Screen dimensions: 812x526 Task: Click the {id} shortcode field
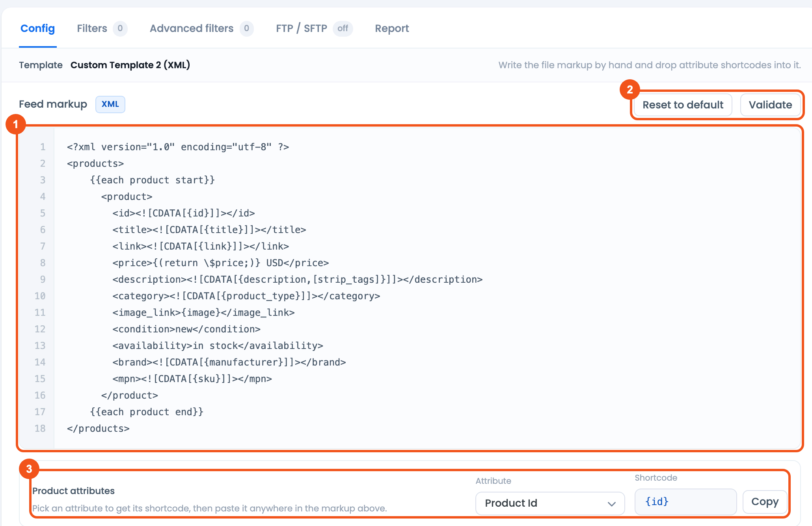(685, 502)
